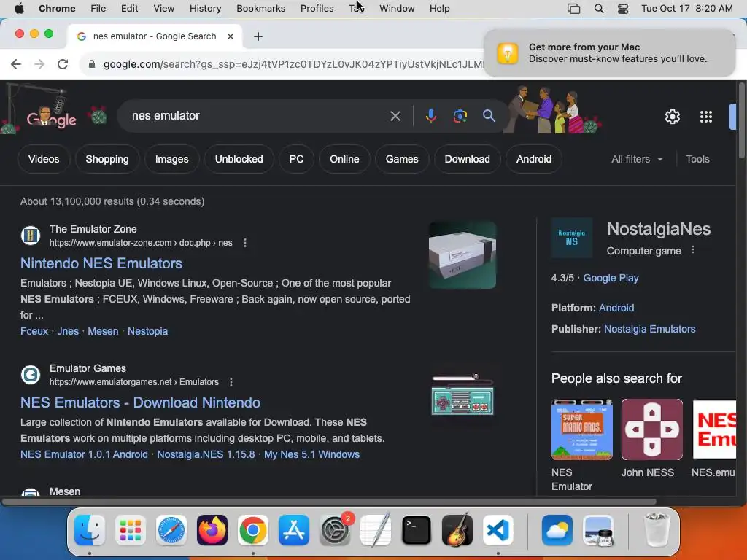
Task: Follow the Mesen sitelink
Action: click(x=103, y=331)
